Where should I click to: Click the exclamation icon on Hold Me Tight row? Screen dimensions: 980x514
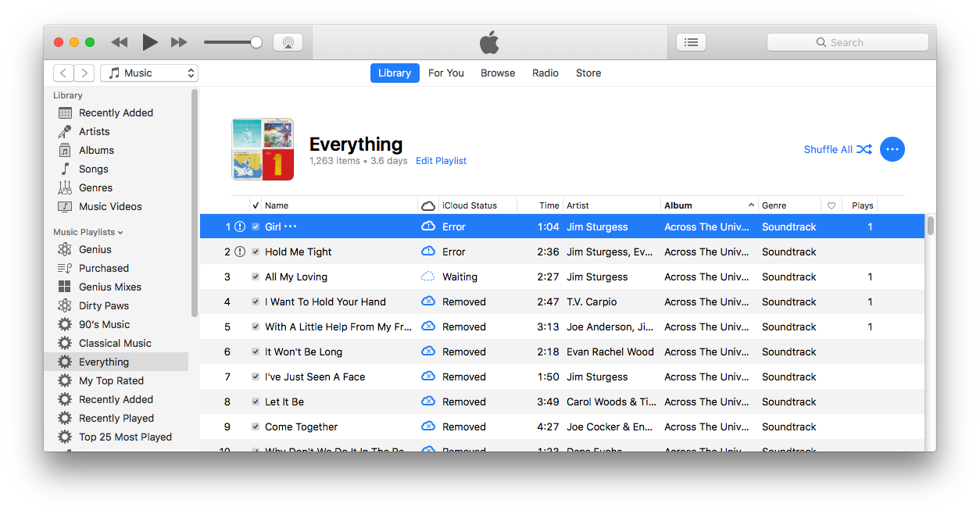click(x=240, y=252)
